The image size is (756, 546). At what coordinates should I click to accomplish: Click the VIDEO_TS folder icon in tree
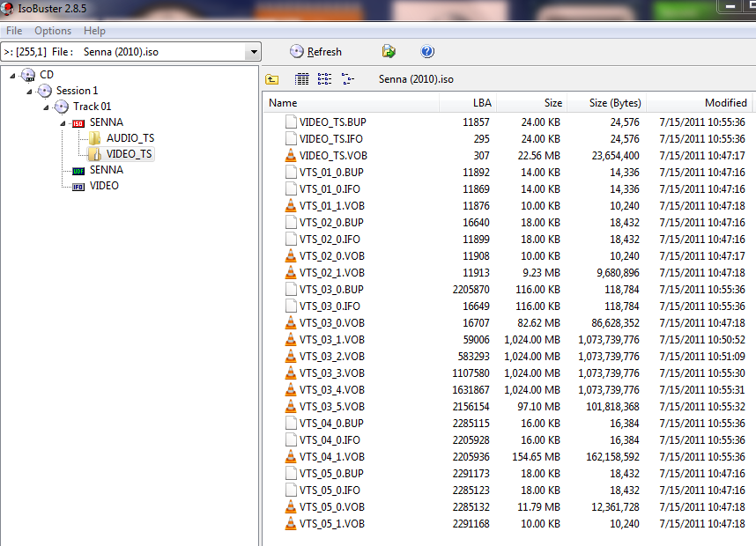(x=95, y=154)
